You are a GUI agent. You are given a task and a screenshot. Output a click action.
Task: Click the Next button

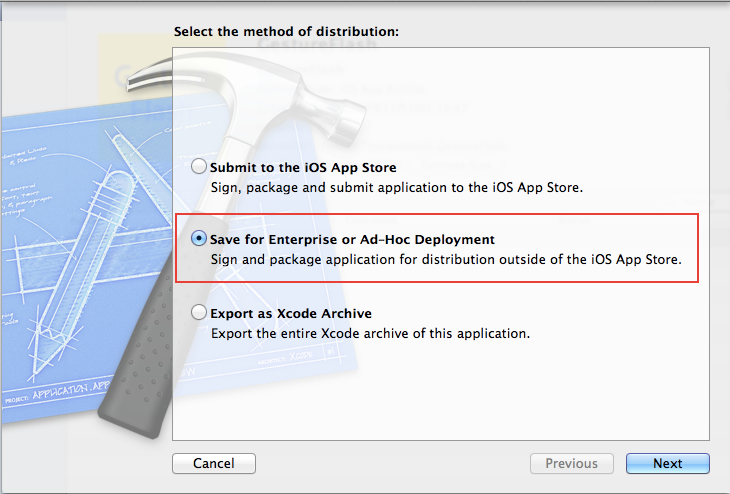667,463
